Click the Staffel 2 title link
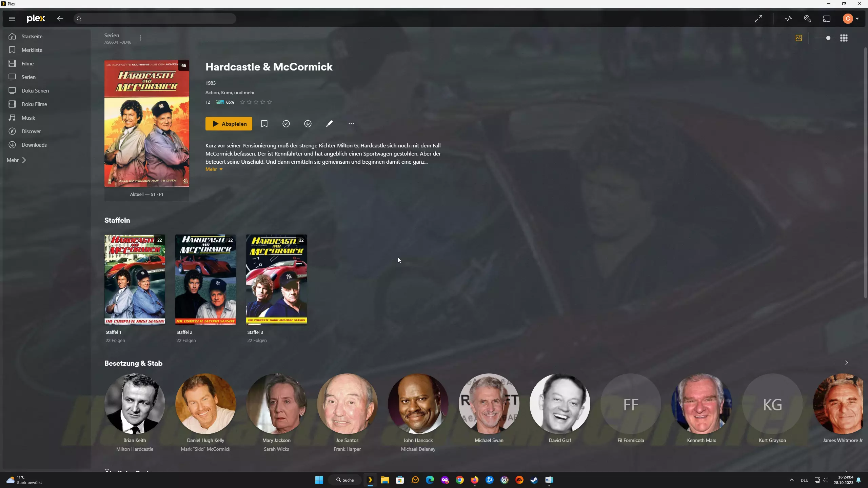868x488 pixels. 184,332
